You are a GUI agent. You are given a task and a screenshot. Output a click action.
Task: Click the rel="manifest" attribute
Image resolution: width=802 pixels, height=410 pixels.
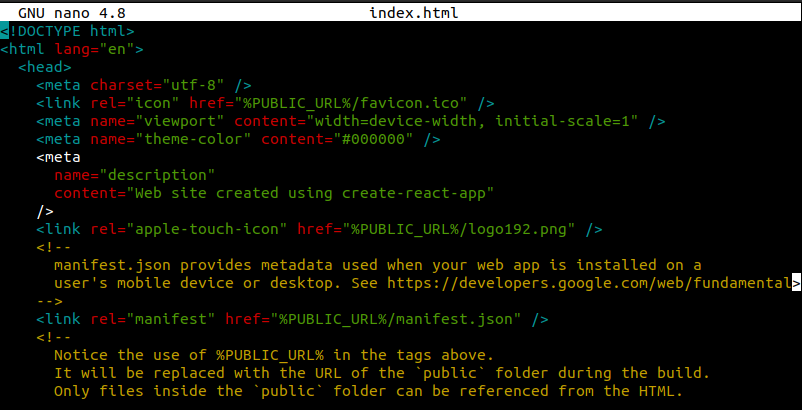pyautogui.click(x=153, y=320)
